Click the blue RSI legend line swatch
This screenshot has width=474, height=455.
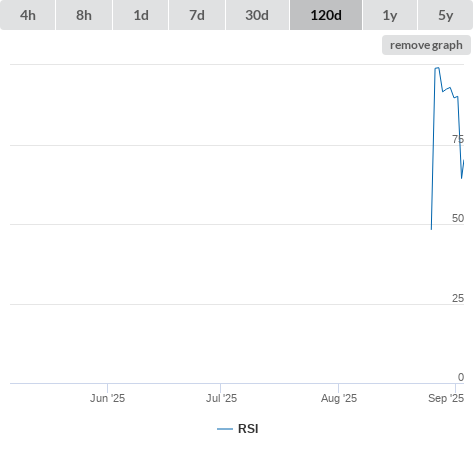pyautogui.click(x=225, y=429)
